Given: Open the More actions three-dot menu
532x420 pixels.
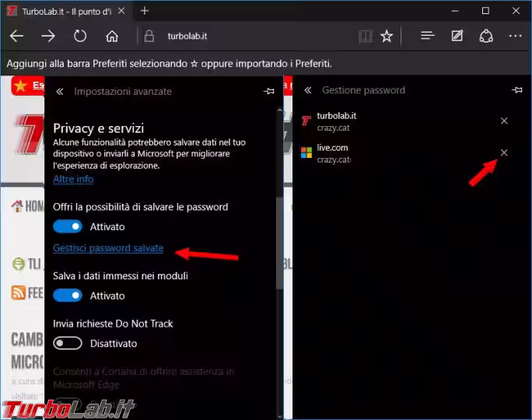Looking at the screenshot, I should tap(516, 36).
